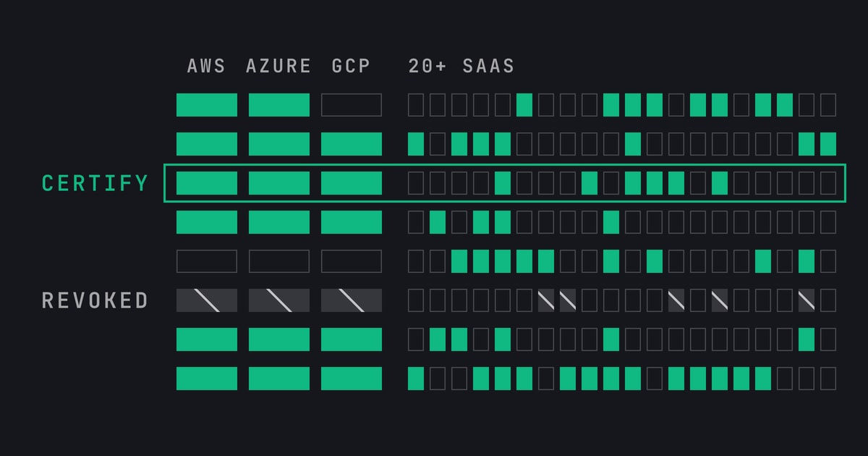The height and width of the screenshot is (456, 868).
Task: Click the first green SaaS cell in bottom row
Action: 416,379
